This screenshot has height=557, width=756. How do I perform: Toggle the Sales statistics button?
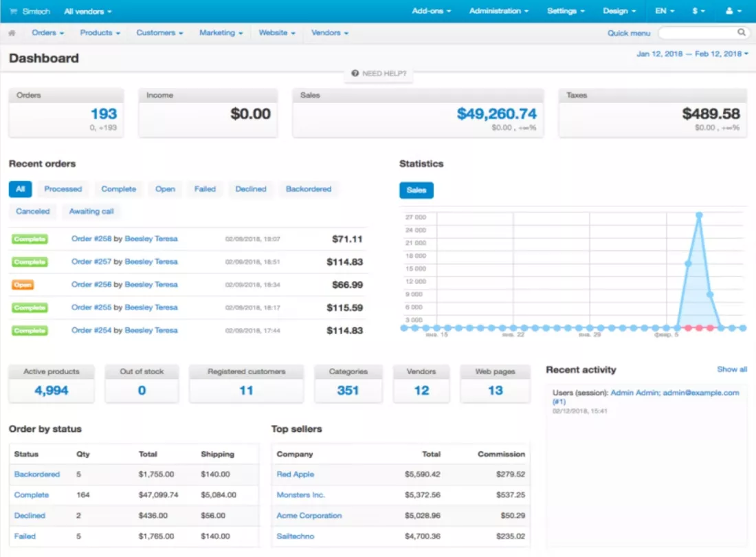tap(416, 190)
